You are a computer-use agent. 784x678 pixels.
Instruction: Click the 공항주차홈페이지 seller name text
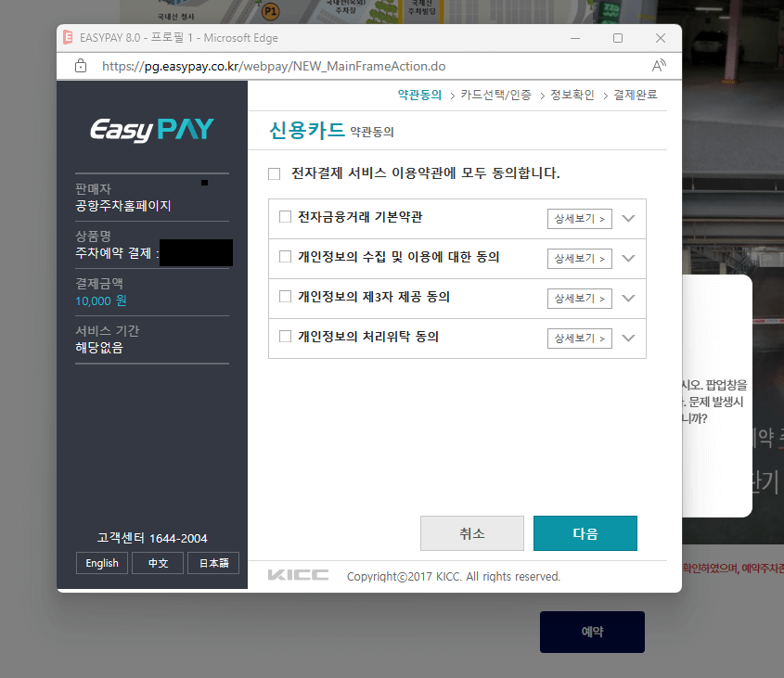point(123,206)
